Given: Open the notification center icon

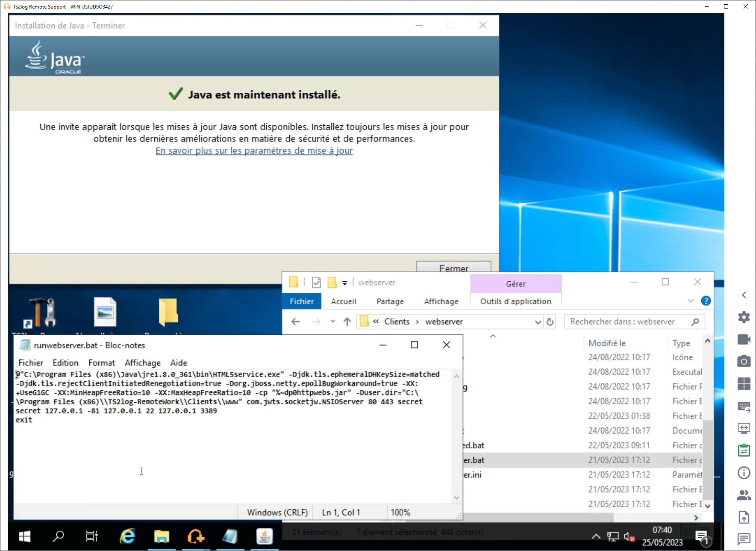Looking at the screenshot, I should 702,537.
